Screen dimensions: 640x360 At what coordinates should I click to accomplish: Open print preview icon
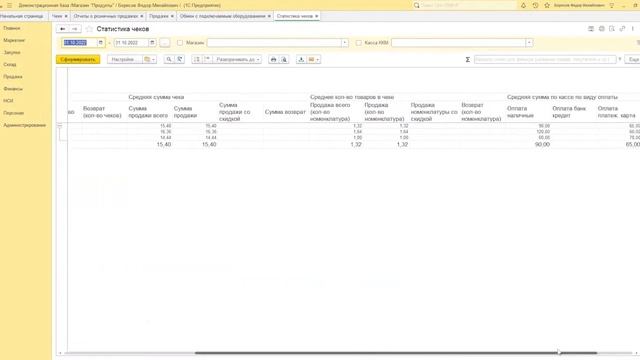click(x=284, y=60)
